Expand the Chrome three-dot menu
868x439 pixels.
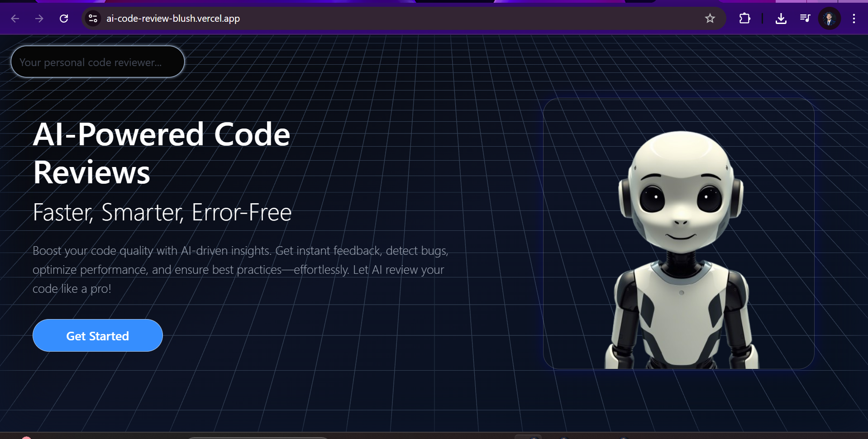(854, 19)
